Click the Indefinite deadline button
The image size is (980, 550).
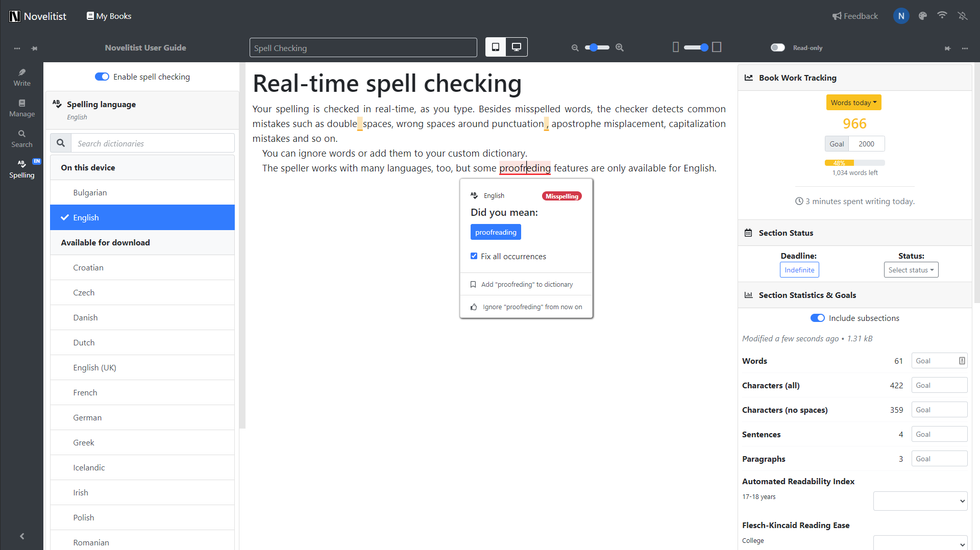(x=799, y=270)
